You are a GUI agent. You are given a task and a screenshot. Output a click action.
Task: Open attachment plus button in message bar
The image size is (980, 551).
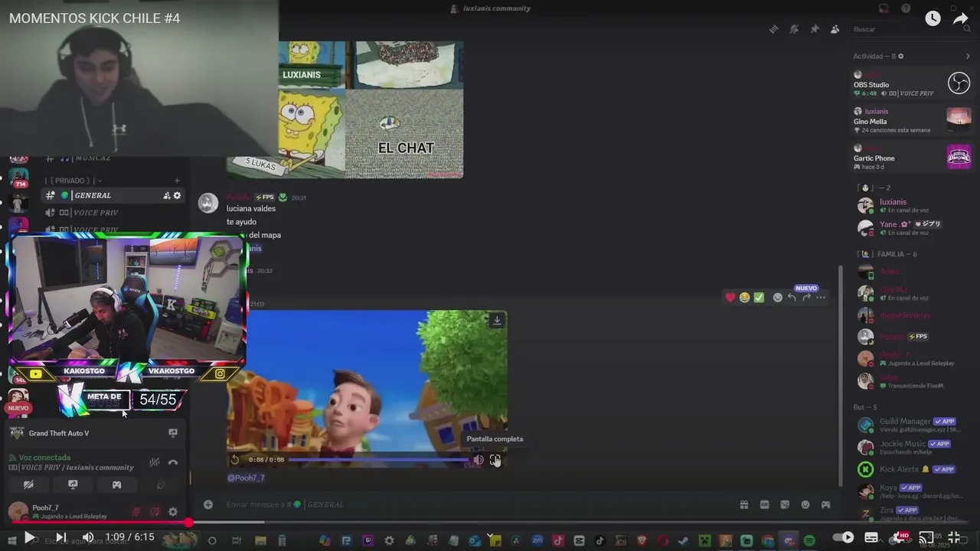pos(208,504)
